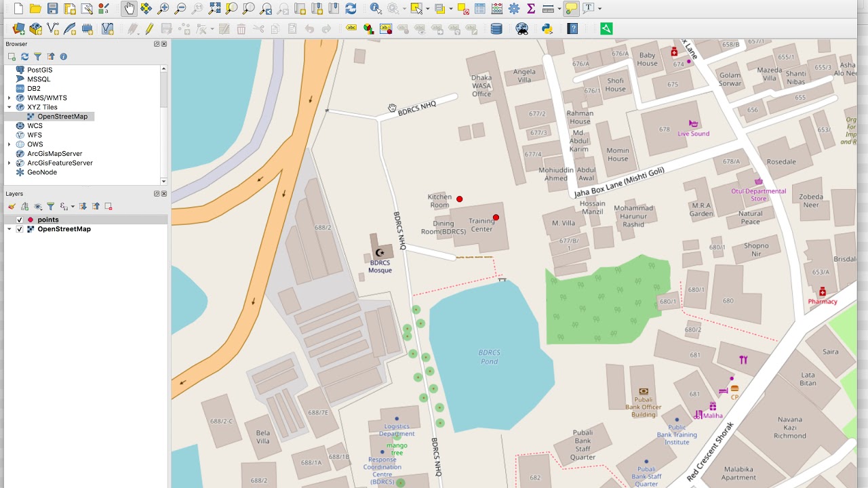Click Manage Map Themes eye icon
Image resolution: width=868 pixels, height=488 pixels.
tap(38, 207)
